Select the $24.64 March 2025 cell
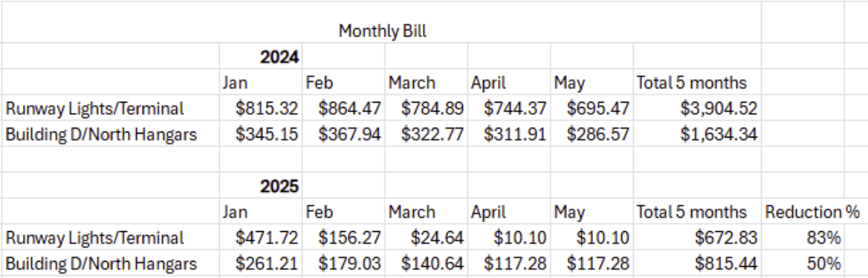Image resolution: width=868 pixels, height=278 pixels. [427, 238]
